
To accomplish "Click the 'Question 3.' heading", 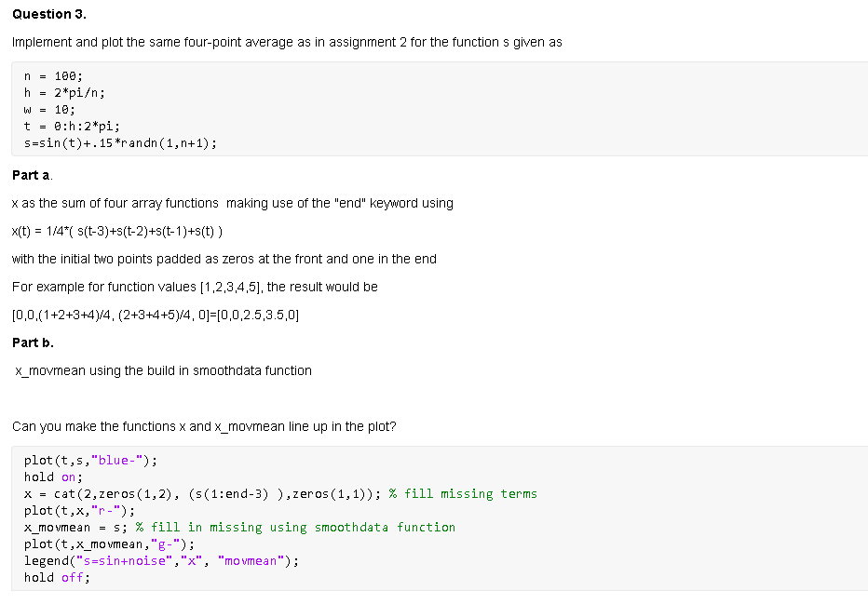I will (49, 14).
